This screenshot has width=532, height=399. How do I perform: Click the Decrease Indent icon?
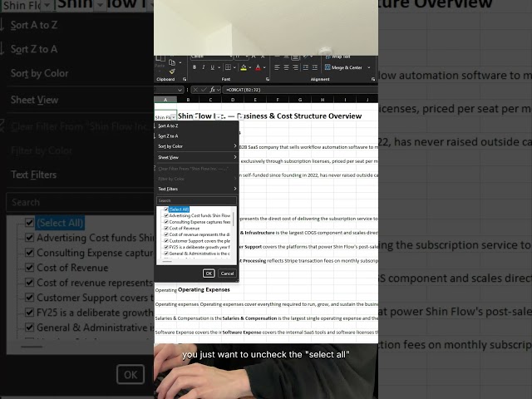pyautogui.click(x=306, y=67)
